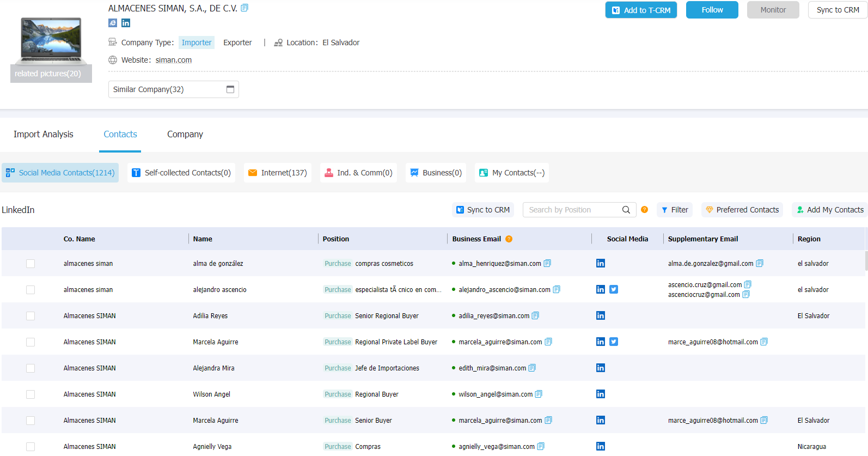Select checkbox for Agnielly Vega row

(30, 447)
